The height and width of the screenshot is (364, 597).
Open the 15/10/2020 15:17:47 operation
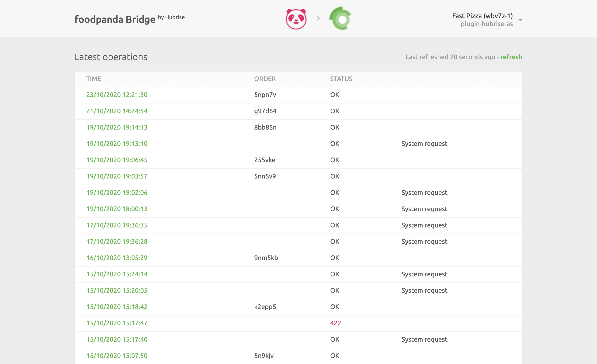(117, 323)
